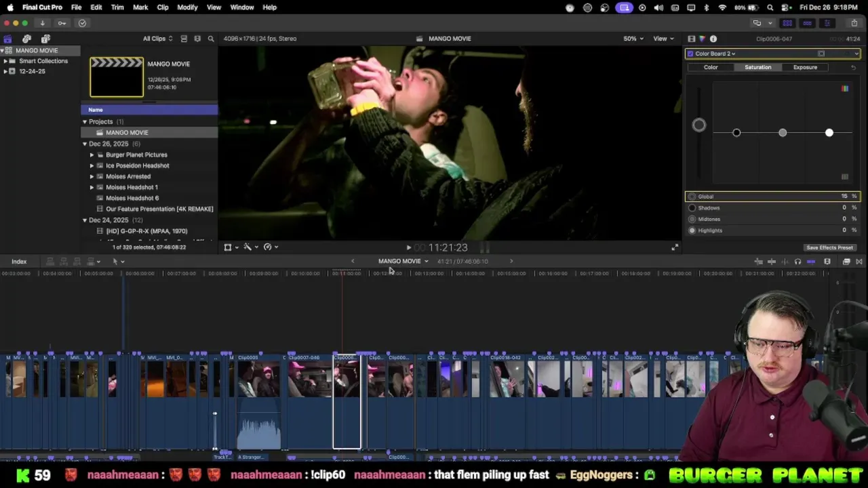The height and width of the screenshot is (488, 868).
Task: Open the browser search magnifier
Action: pyautogui.click(x=211, y=39)
